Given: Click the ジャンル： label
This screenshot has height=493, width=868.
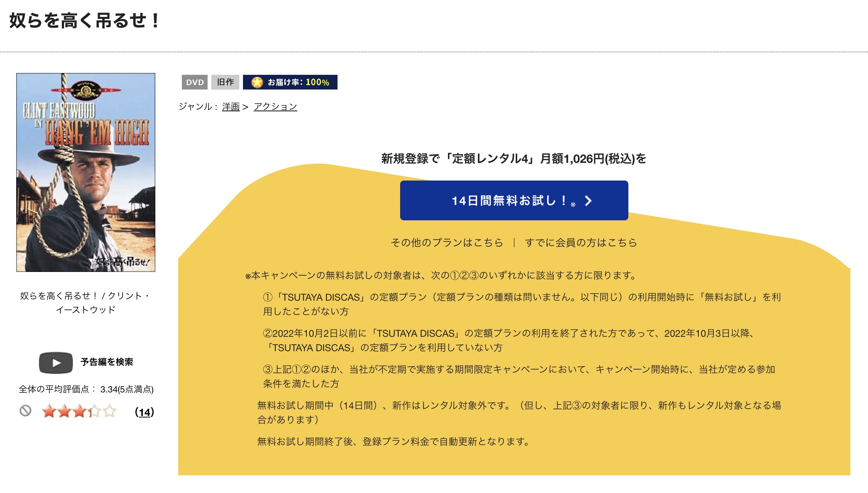Looking at the screenshot, I should (199, 107).
